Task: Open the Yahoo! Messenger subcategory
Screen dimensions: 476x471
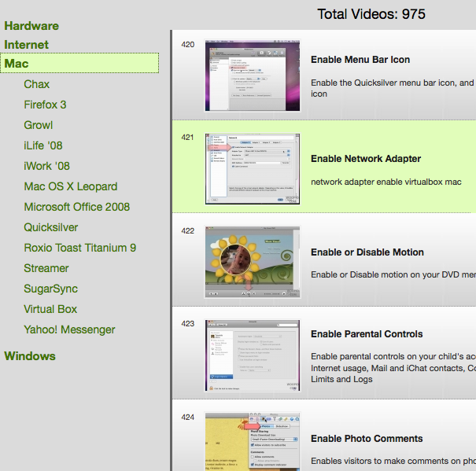Action: [x=69, y=329]
